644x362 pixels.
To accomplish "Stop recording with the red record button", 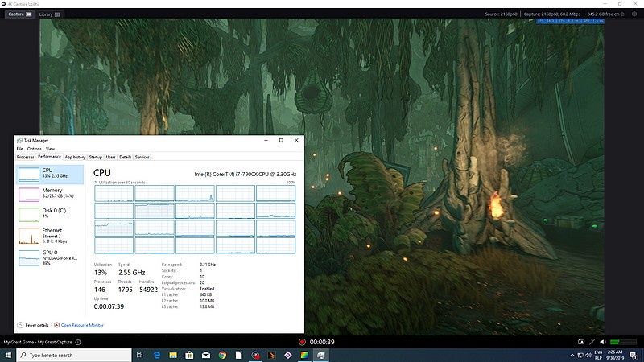I will pos(303,342).
